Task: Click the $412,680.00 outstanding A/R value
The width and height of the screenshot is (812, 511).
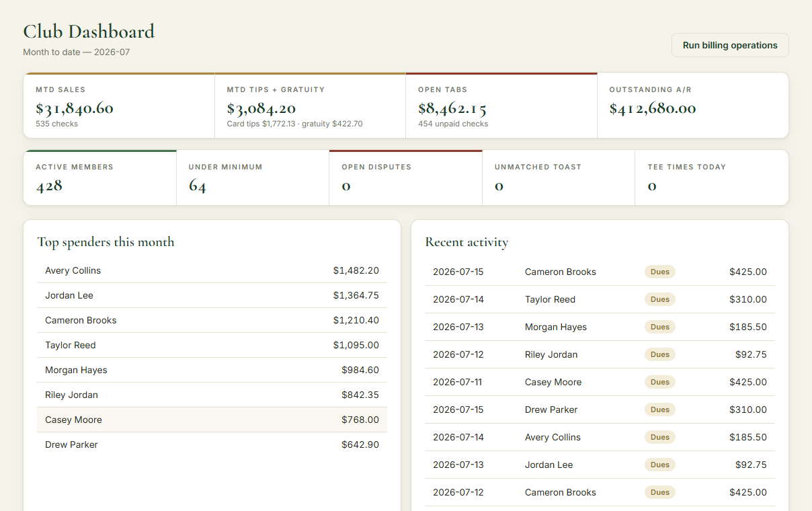Action: [x=653, y=108]
